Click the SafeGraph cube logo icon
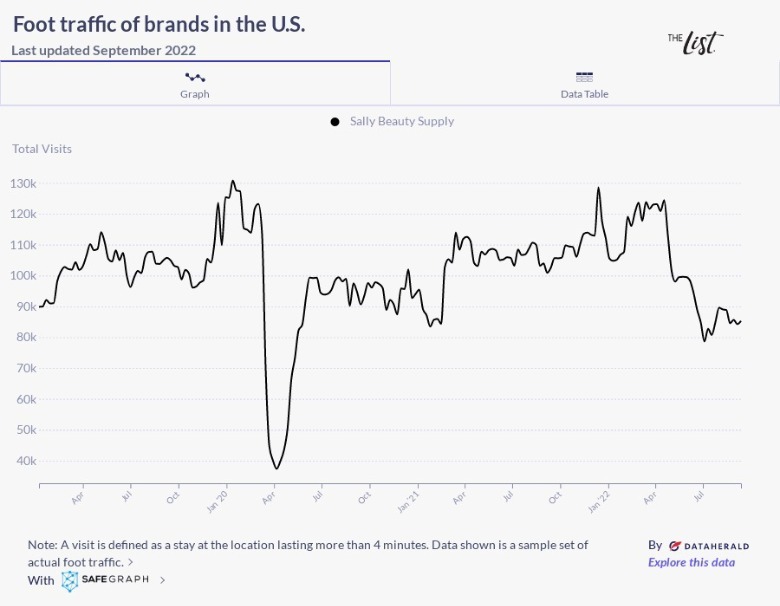This screenshot has height=606, width=780. pyautogui.click(x=70, y=580)
